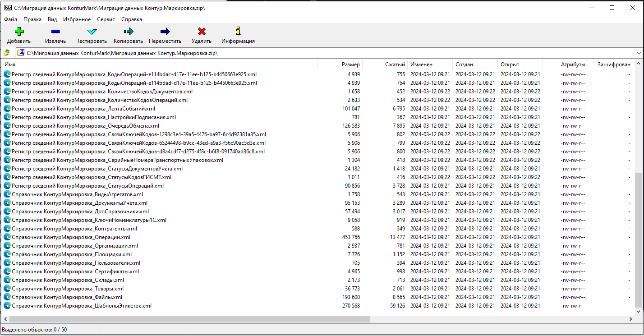644x336 pixels.
Task: Select СвязиКлючейКодов-1298c3e4 file name
Action: (x=139, y=134)
